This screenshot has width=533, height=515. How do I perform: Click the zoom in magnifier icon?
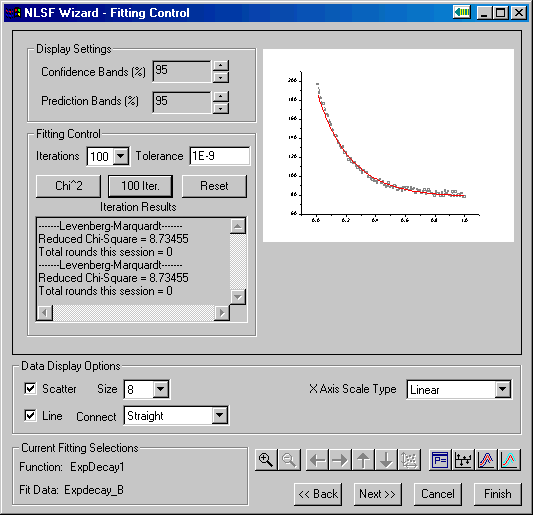tap(266, 460)
